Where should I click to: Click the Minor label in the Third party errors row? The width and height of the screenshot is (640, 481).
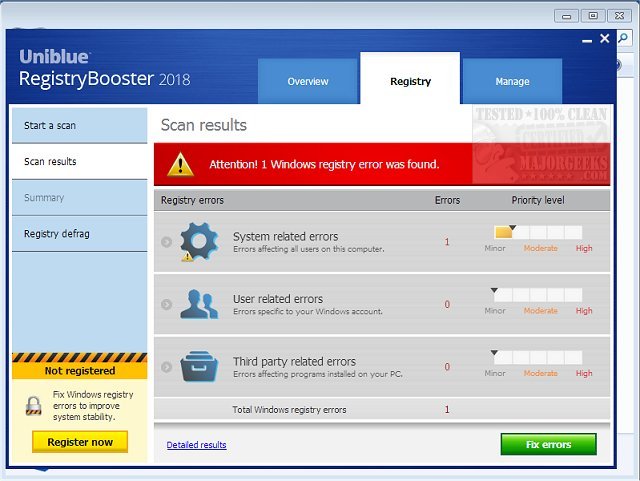495,373
